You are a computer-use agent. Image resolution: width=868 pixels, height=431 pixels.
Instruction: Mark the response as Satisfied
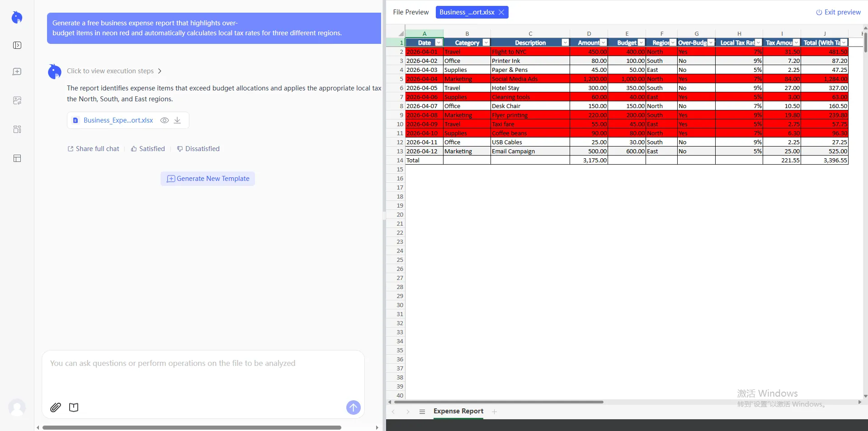click(148, 149)
